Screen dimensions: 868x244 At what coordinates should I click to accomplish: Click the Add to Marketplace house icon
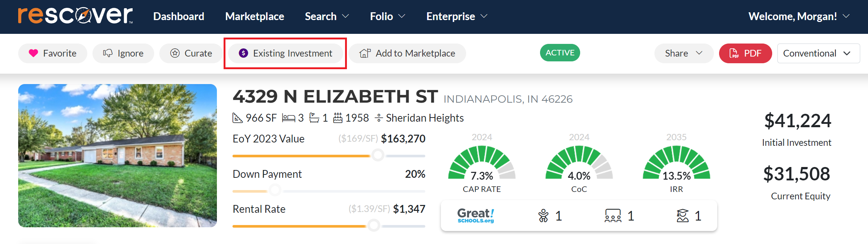point(365,53)
